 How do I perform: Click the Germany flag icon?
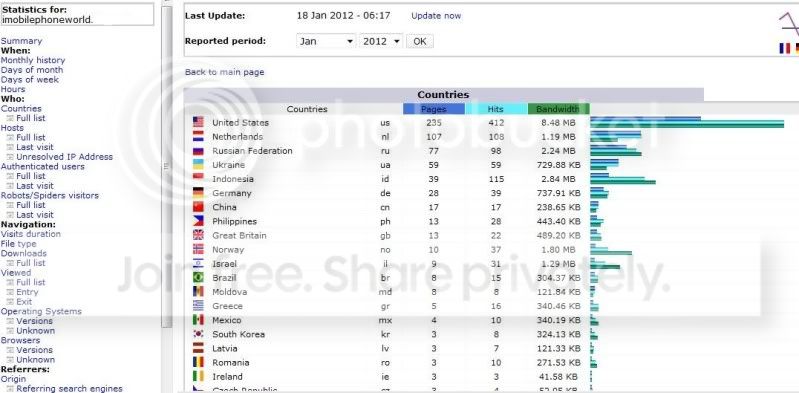(198, 193)
